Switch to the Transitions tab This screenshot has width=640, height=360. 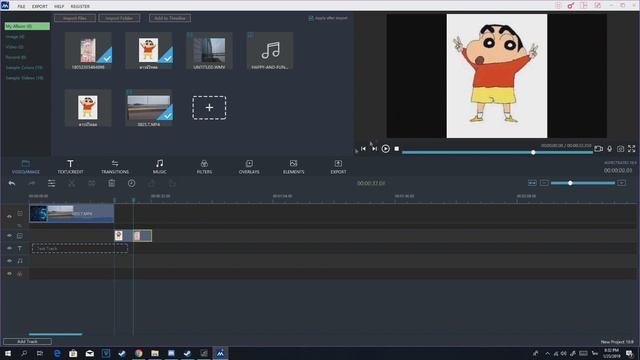click(115, 167)
